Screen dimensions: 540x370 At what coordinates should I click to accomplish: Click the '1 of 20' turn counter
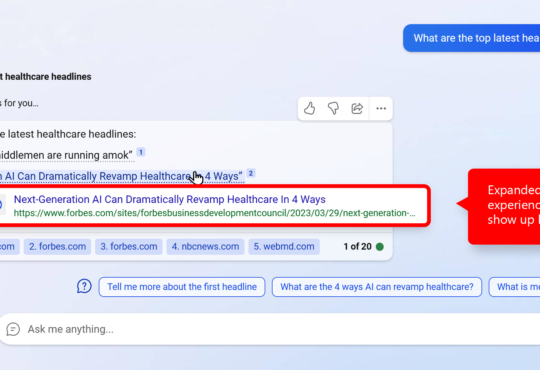(x=357, y=247)
